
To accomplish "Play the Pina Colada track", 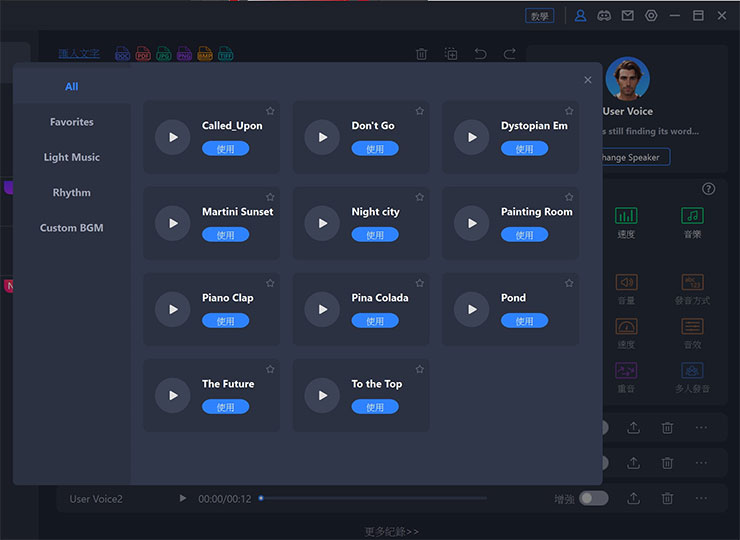I will pos(322,310).
